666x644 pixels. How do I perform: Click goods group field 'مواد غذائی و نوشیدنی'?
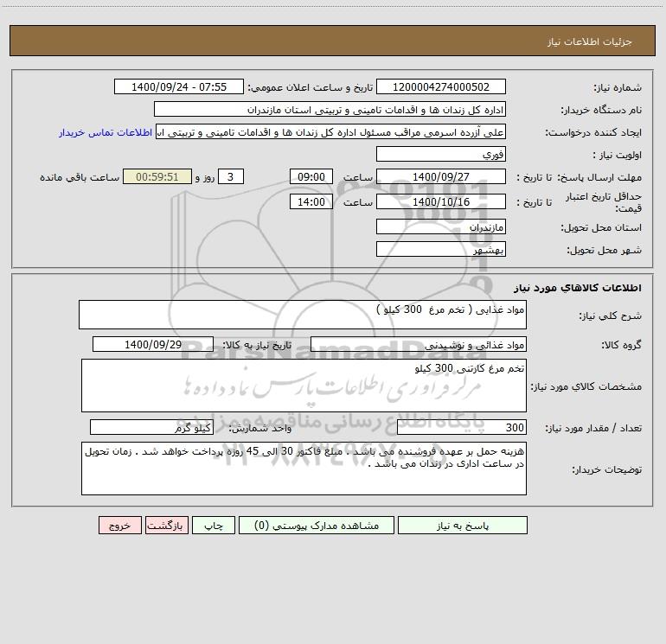click(419, 344)
